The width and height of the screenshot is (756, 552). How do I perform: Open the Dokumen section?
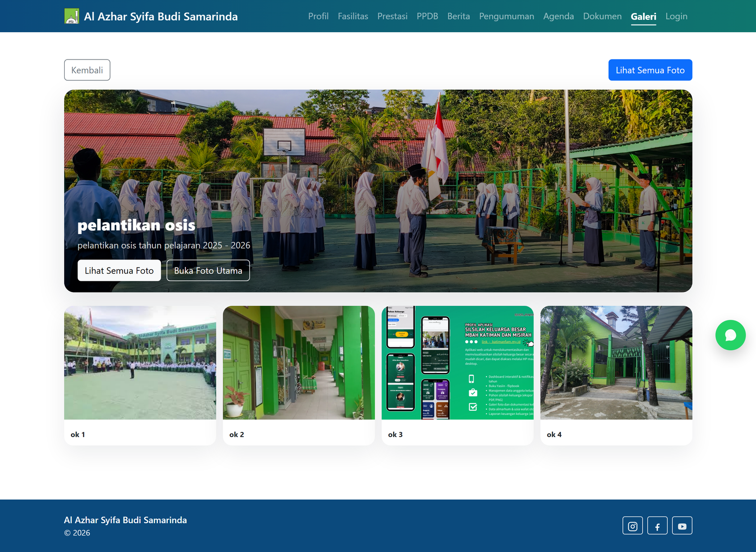602,16
